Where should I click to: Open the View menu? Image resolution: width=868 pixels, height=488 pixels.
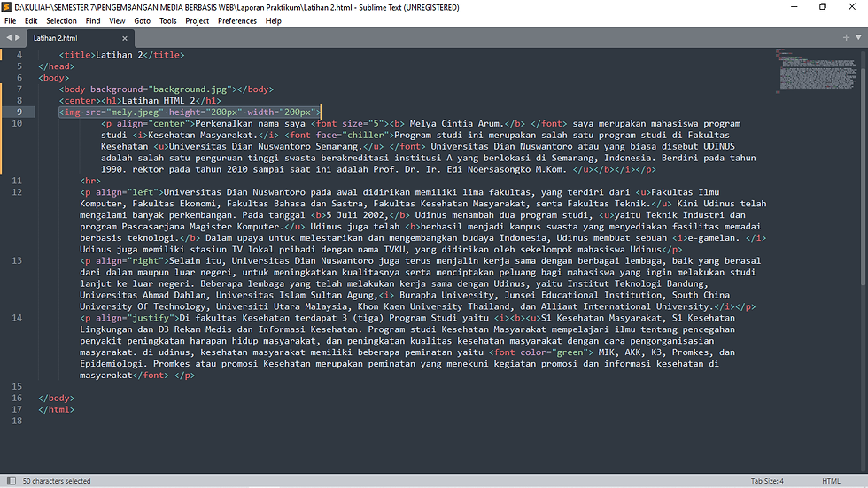117,21
